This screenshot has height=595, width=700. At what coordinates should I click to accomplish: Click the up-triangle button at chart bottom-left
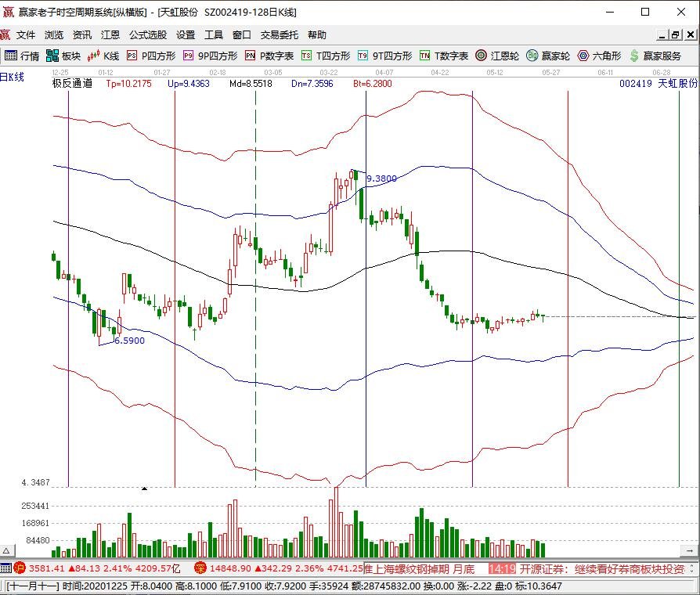coord(7,551)
